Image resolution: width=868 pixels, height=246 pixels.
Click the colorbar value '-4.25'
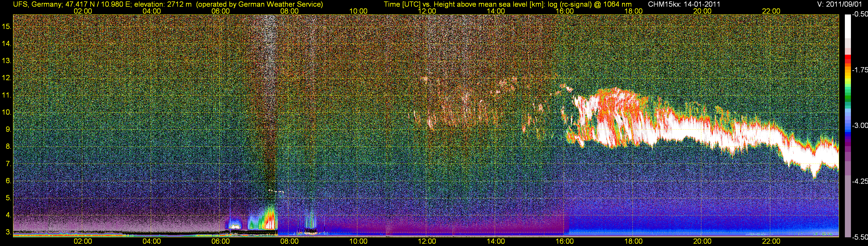860,181
